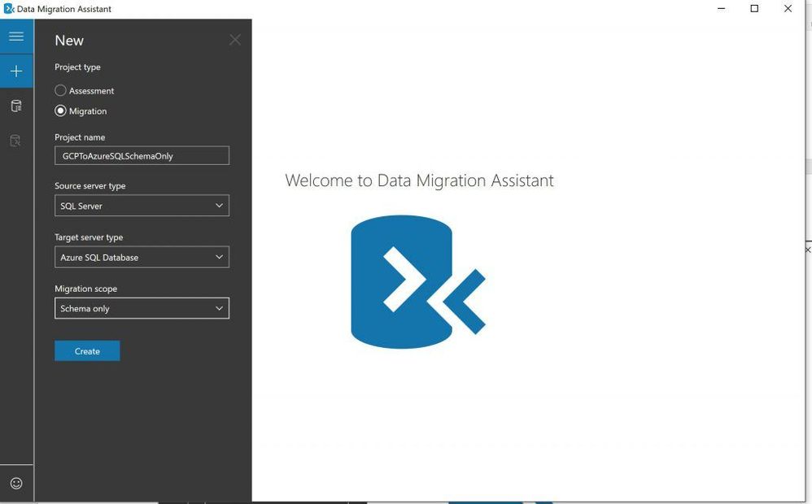The width and height of the screenshot is (812, 504).
Task: Open the Target server type dropdown
Action: click(x=142, y=257)
